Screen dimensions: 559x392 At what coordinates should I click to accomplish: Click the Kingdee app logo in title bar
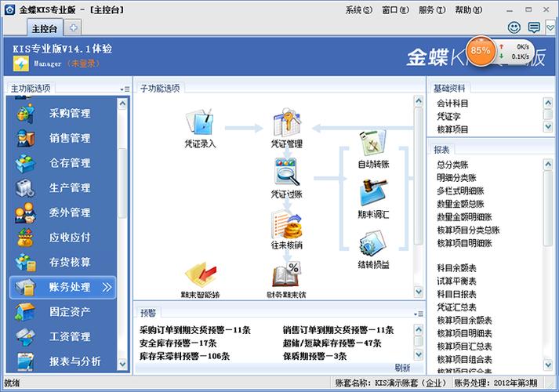9,9
